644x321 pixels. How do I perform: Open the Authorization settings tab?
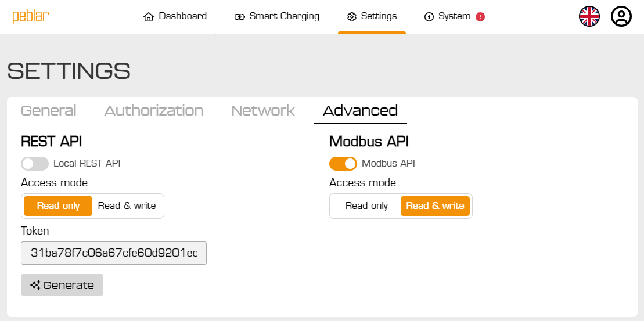click(x=154, y=111)
